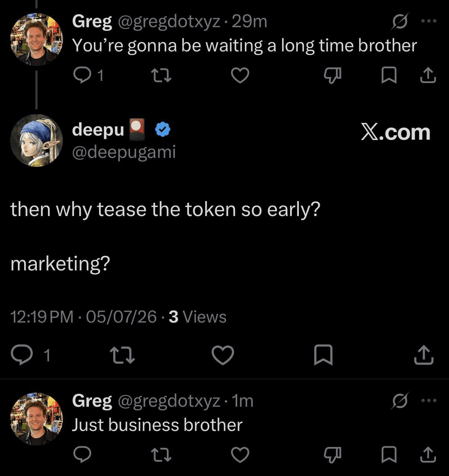Like Greg's "Just business brother" reply
Image resolution: width=449 pixels, height=476 pixels.
point(240,455)
